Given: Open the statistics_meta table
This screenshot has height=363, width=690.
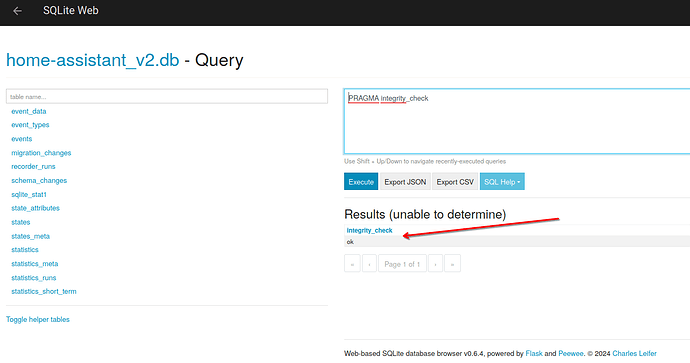Looking at the screenshot, I should pos(34,264).
